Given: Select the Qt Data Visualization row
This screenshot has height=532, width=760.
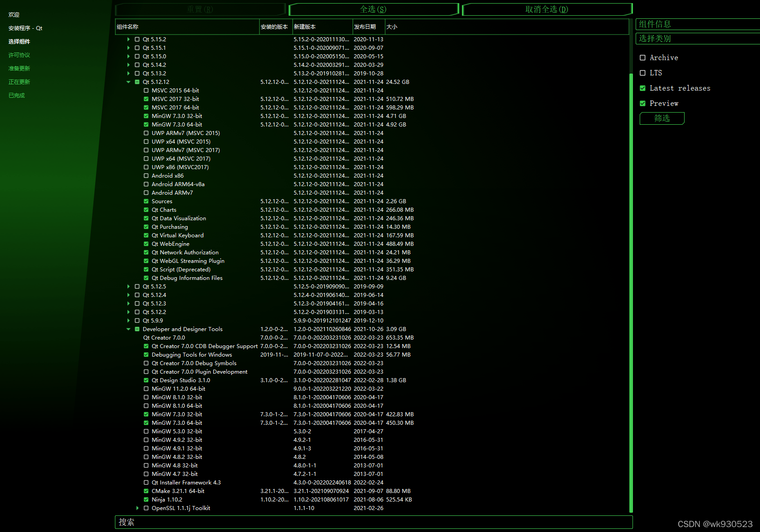Looking at the screenshot, I should tap(372, 218).
